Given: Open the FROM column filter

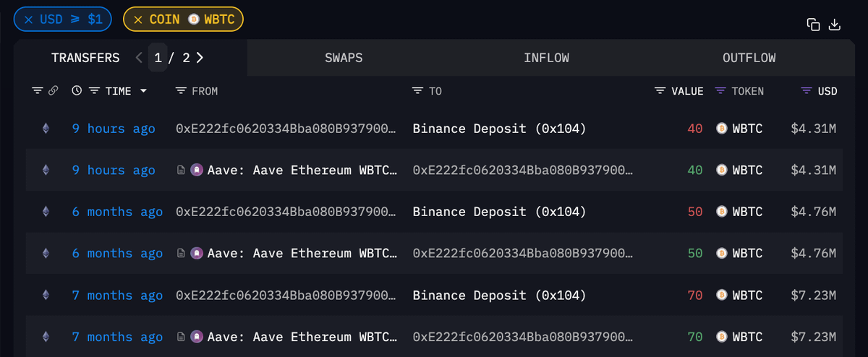Looking at the screenshot, I should point(181,91).
